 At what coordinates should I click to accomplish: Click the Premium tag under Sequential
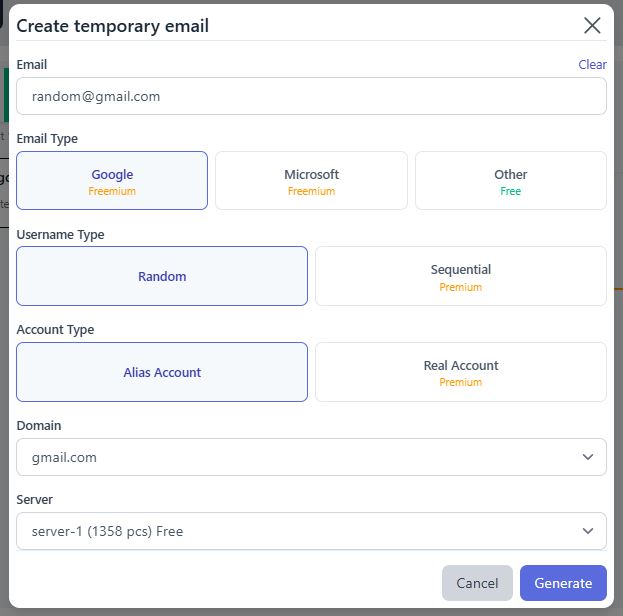click(x=460, y=287)
